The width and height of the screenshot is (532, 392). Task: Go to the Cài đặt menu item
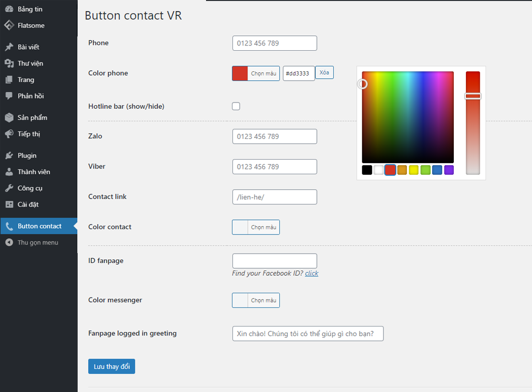[x=28, y=204]
